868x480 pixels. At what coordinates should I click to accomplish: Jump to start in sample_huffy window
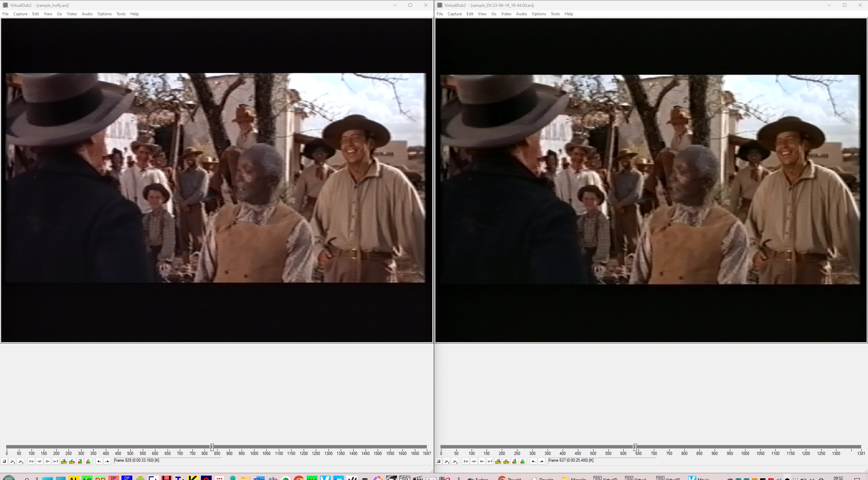pyautogui.click(x=31, y=461)
